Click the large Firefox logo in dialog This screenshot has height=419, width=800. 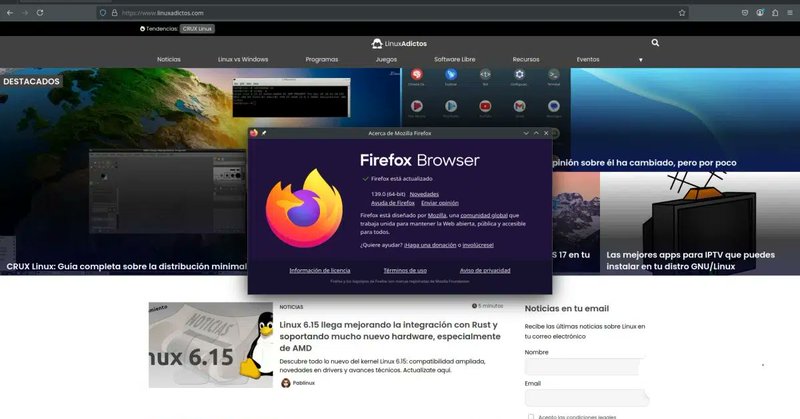[304, 209]
